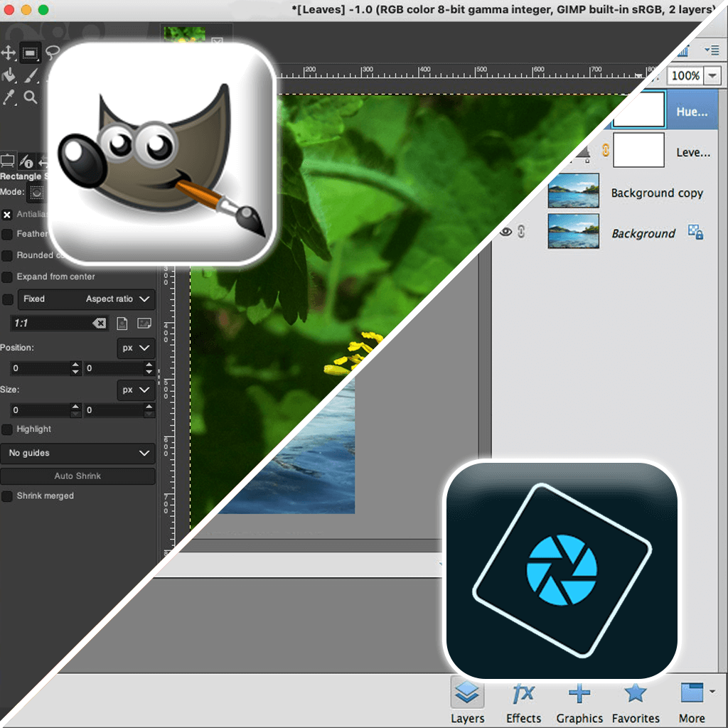Adjust the Position X value stepper
The image size is (728, 728).
(75, 368)
